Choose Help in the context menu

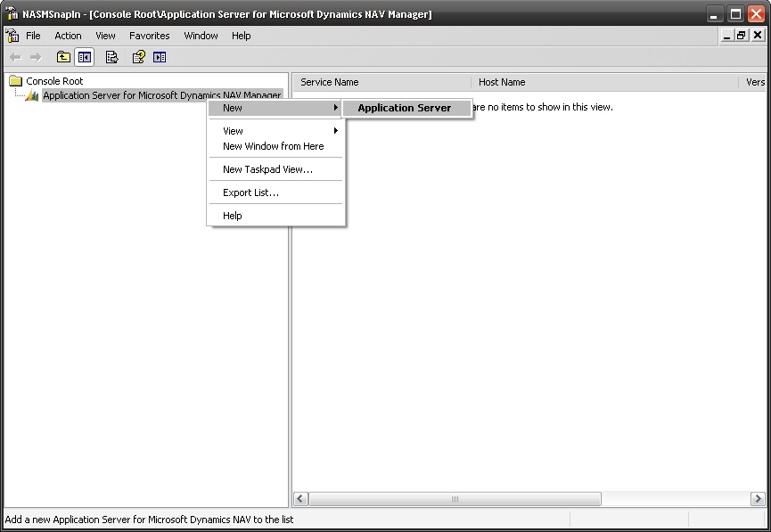coord(275,216)
